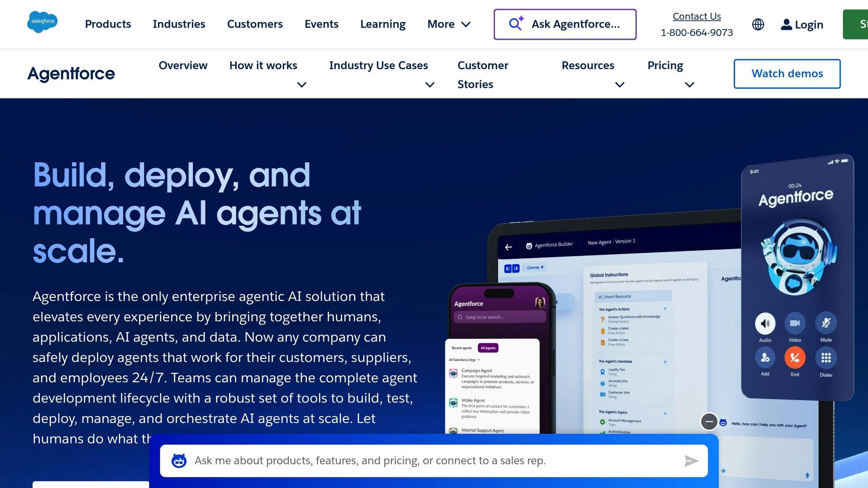Click the Campaign Agent icon in list
This screenshot has width=868, height=488.
click(x=453, y=373)
